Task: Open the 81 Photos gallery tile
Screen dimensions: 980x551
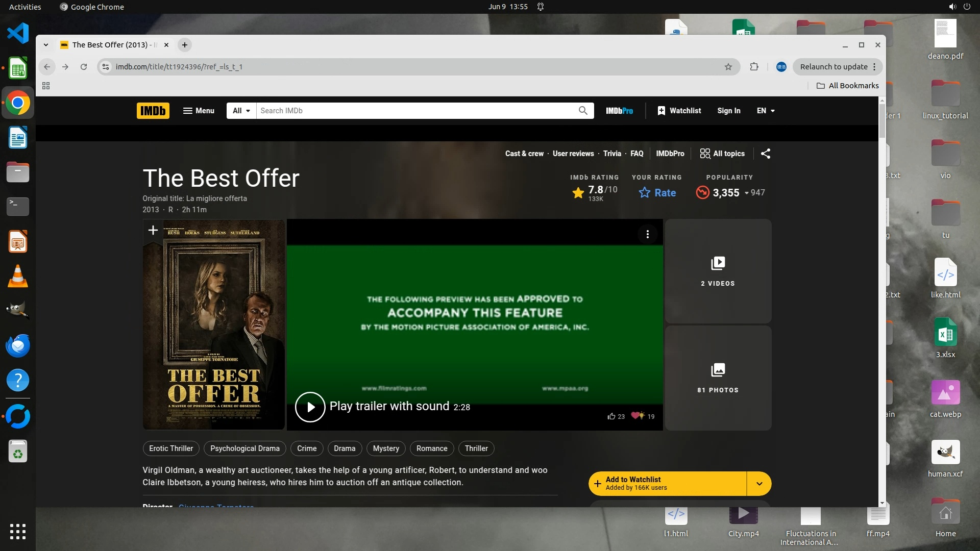Action: (718, 378)
